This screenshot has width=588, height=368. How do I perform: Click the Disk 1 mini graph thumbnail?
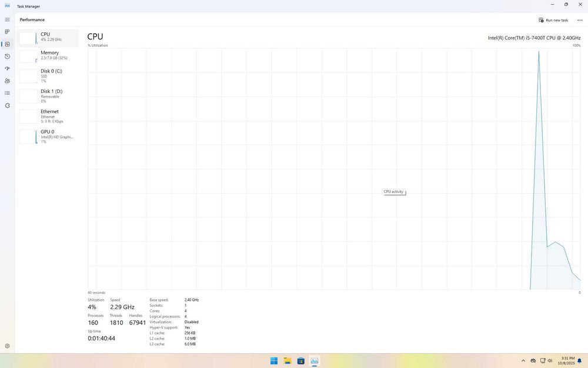tap(28, 96)
